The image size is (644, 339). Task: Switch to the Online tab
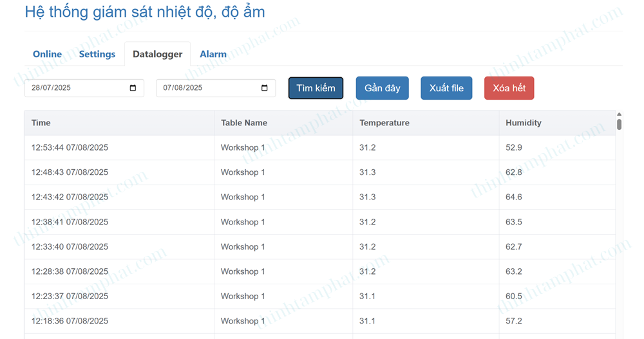(x=47, y=54)
